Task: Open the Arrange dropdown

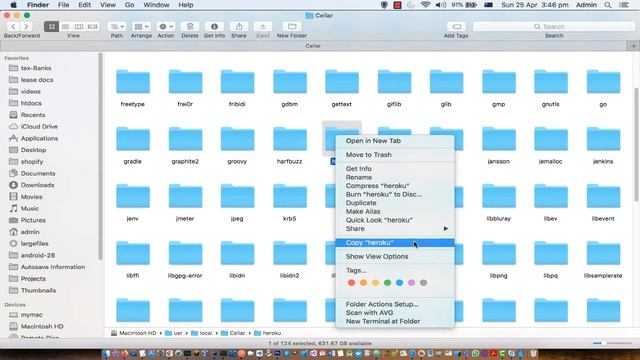Action: (141, 27)
